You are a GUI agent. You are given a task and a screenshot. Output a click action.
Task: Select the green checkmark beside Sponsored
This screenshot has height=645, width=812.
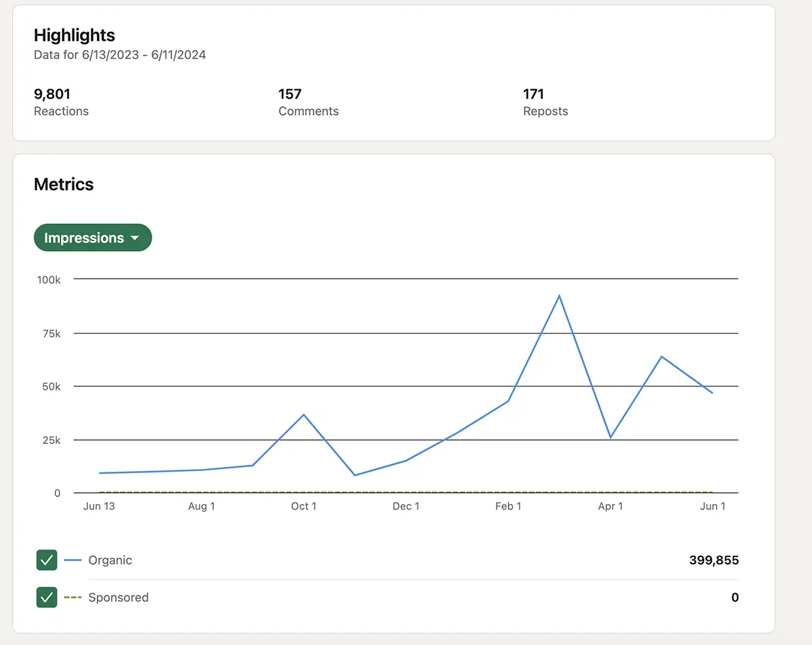(46, 598)
